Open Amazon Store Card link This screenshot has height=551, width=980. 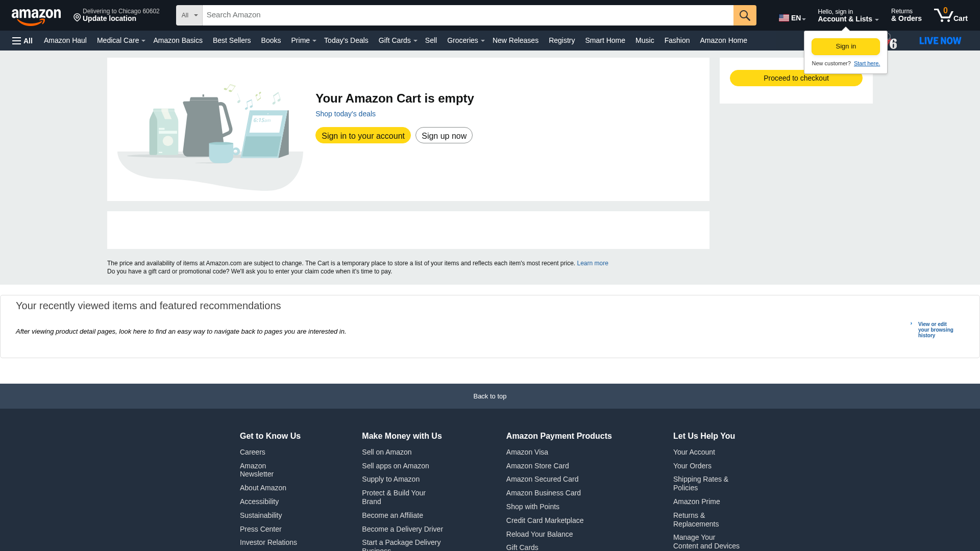click(537, 466)
